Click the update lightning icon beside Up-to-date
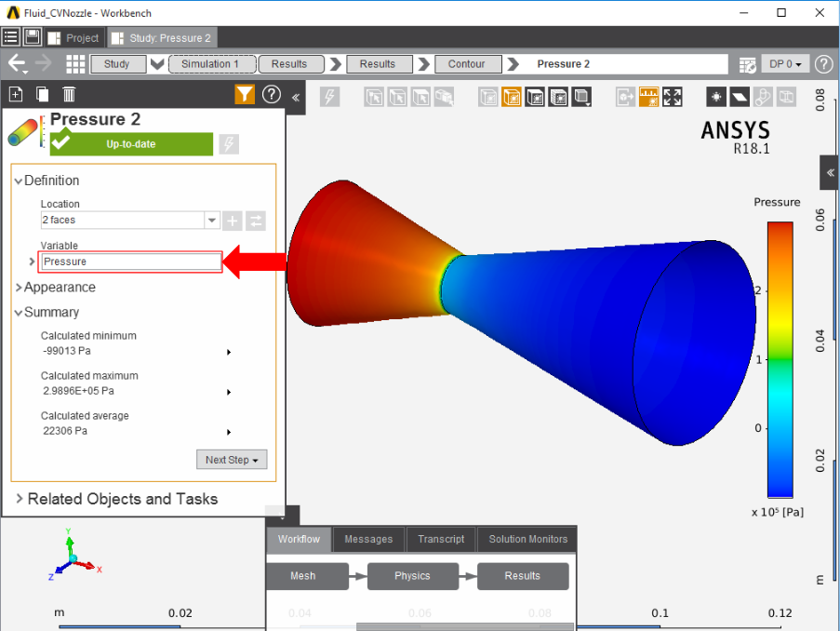The height and width of the screenshot is (631, 840). pyautogui.click(x=229, y=143)
